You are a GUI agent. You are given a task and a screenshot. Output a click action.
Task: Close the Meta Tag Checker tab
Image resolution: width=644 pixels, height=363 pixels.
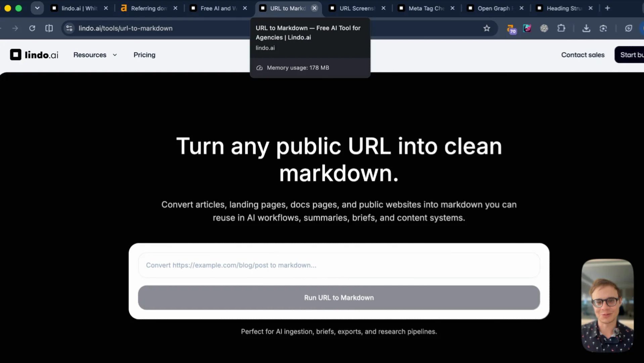click(452, 8)
